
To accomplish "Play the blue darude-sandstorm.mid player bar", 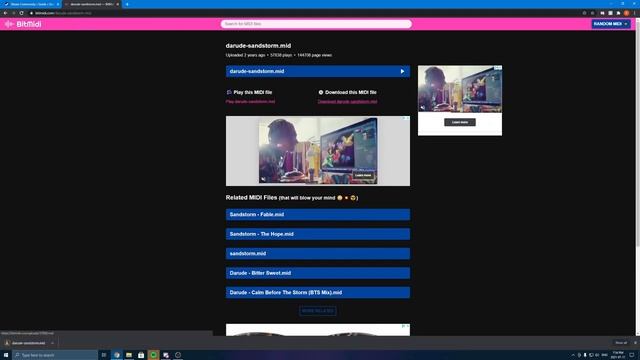I will [318, 71].
